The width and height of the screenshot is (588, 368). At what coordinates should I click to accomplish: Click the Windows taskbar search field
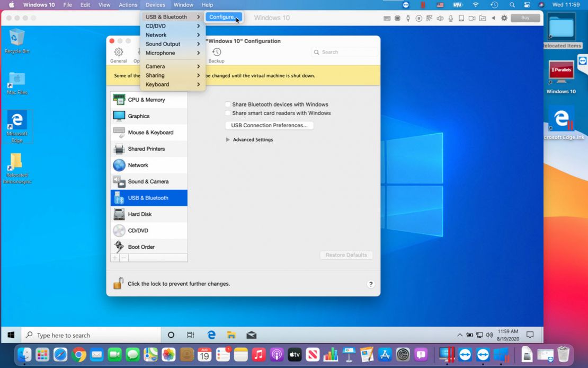(90, 335)
